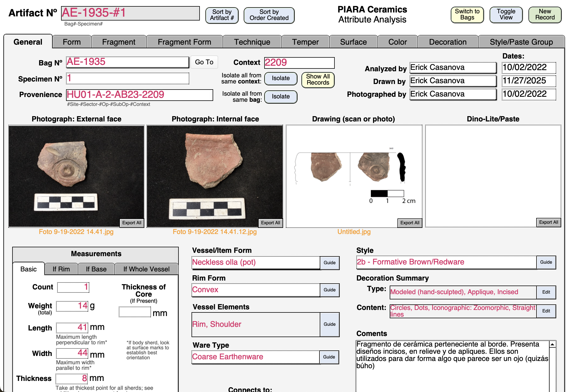The height and width of the screenshot is (392, 569).
Task: Select the If Rim measurements tab
Action: (61, 269)
